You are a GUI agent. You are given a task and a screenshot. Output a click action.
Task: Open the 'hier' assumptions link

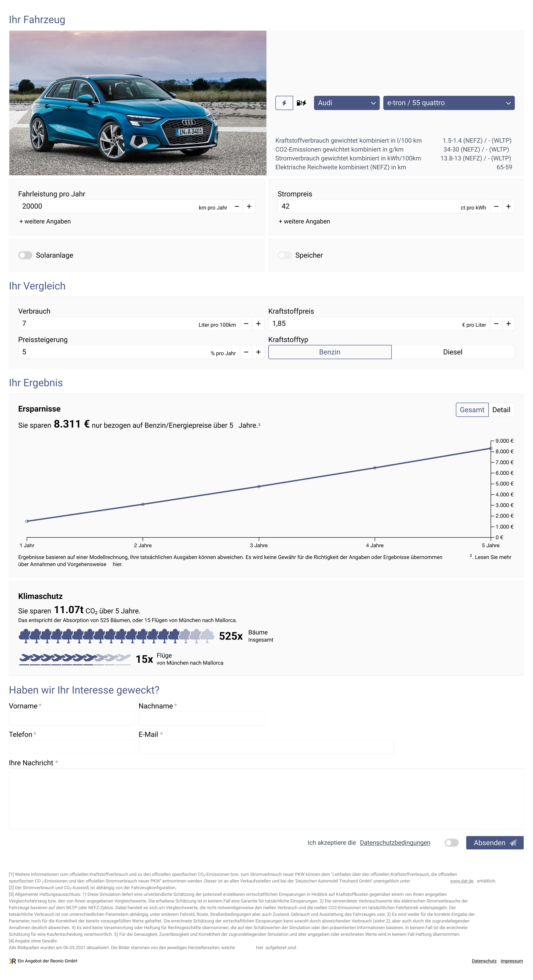tap(117, 564)
